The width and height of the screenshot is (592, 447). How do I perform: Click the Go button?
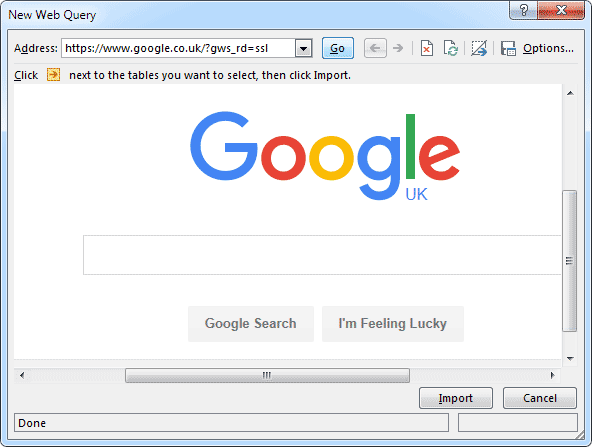(x=338, y=48)
